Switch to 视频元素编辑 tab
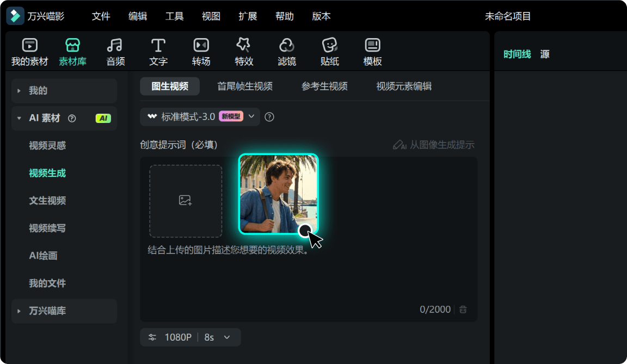This screenshot has height=364, width=627. 404,87
